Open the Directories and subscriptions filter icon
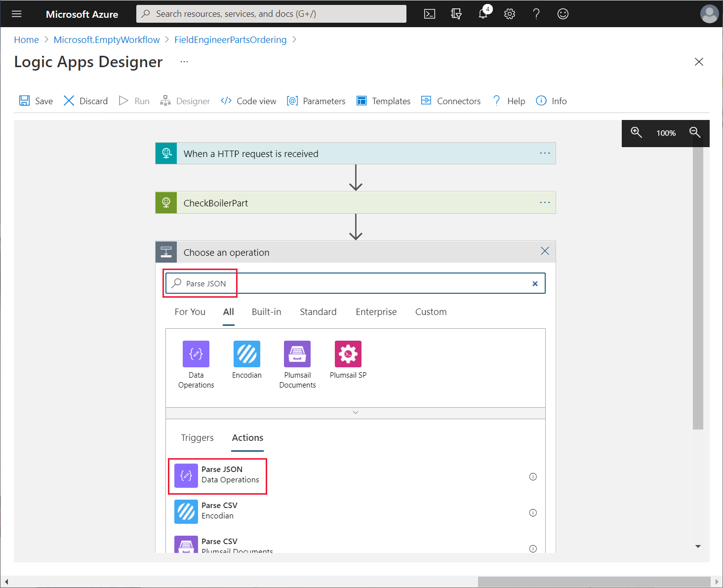 click(456, 14)
